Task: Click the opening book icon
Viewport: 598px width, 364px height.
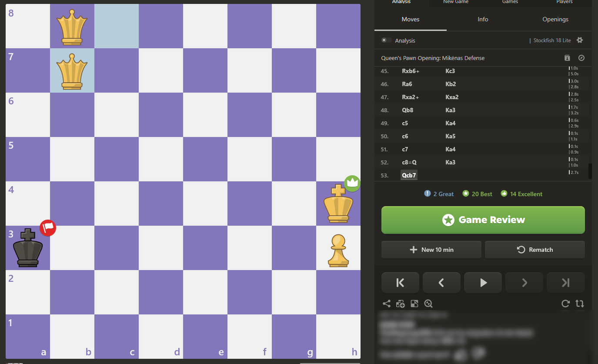Action: (x=567, y=58)
